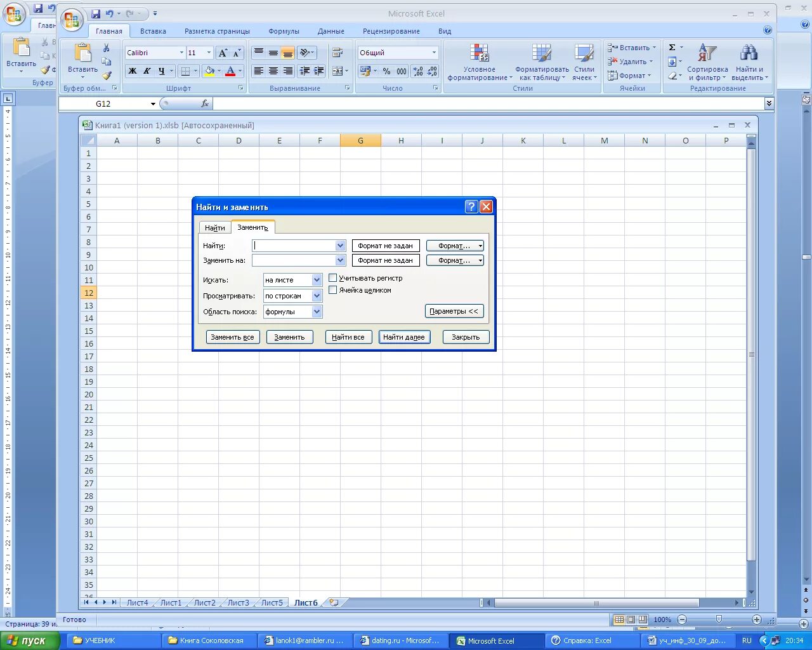Switch to sheet tab Лист3
This screenshot has width=812, height=650.
click(x=239, y=602)
